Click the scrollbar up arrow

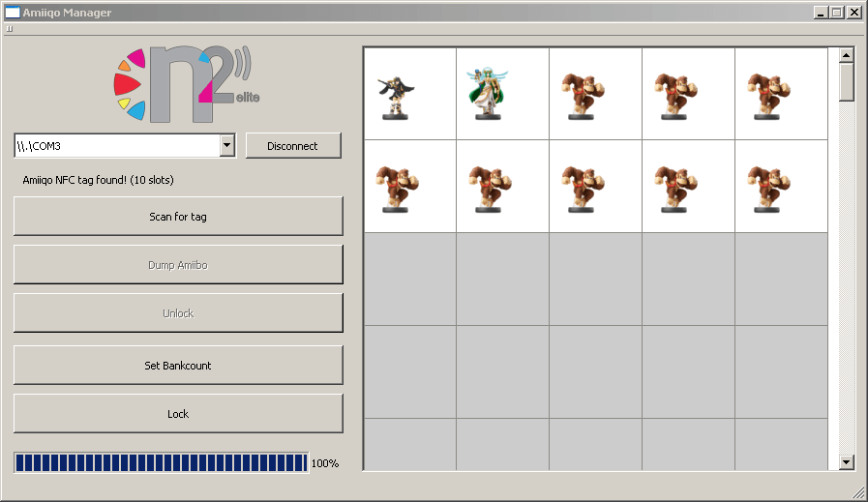click(x=846, y=55)
